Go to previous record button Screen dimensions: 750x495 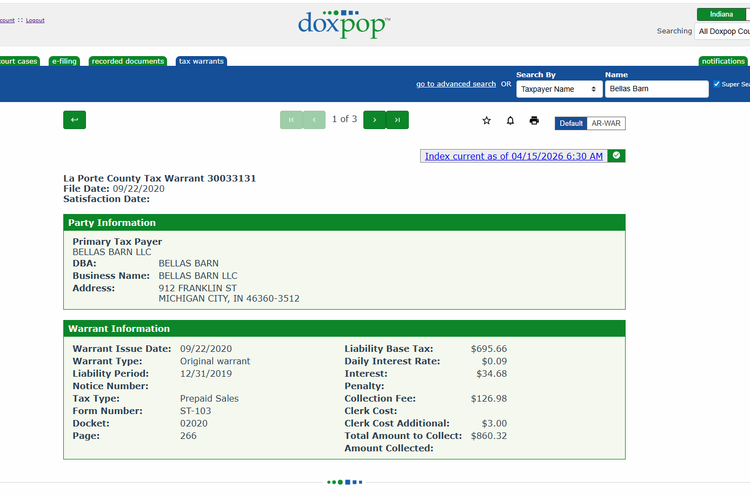pos(314,120)
